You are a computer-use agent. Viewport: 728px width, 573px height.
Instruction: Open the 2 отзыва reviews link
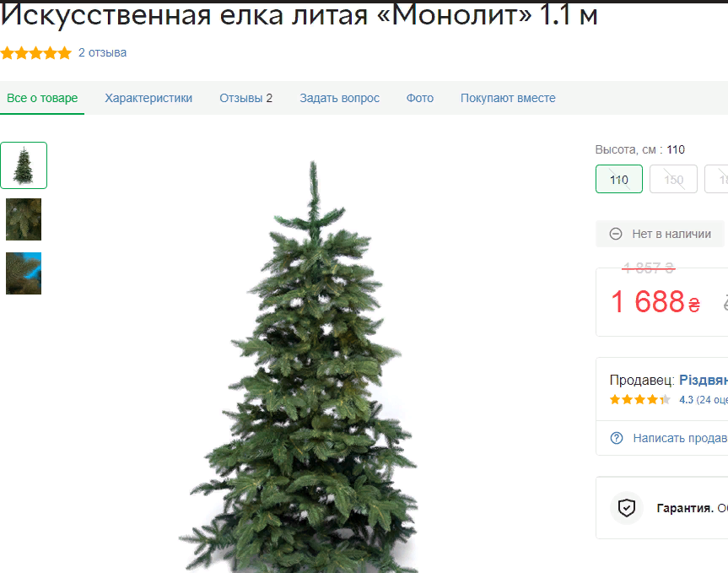click(x=102, y=53)
